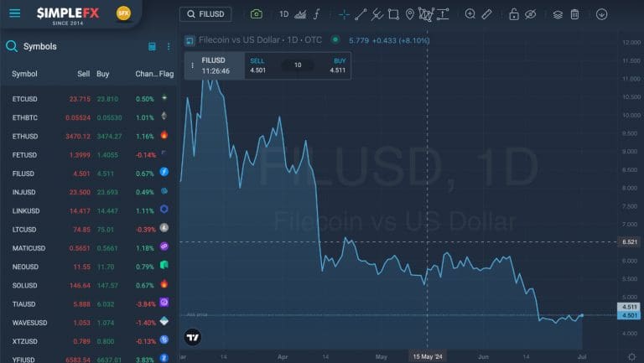644x363 pixels.
Task: Click the circled down arrow icon
Action: point(601,14)
